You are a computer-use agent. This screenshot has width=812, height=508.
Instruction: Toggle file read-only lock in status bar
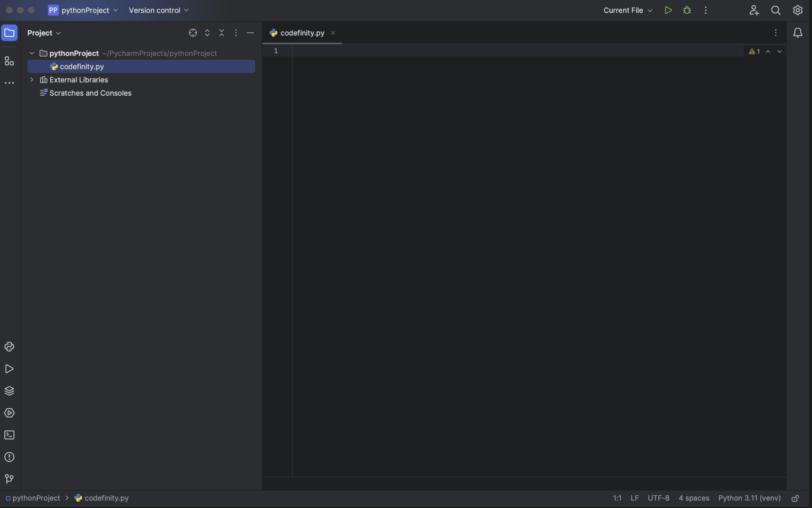(795, 498)
